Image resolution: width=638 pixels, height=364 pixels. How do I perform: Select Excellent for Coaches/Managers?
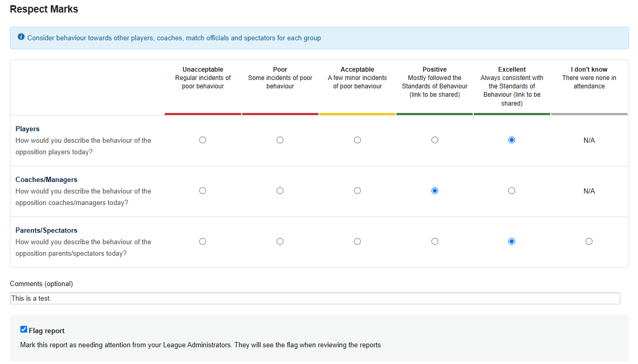tap(511, 191)
